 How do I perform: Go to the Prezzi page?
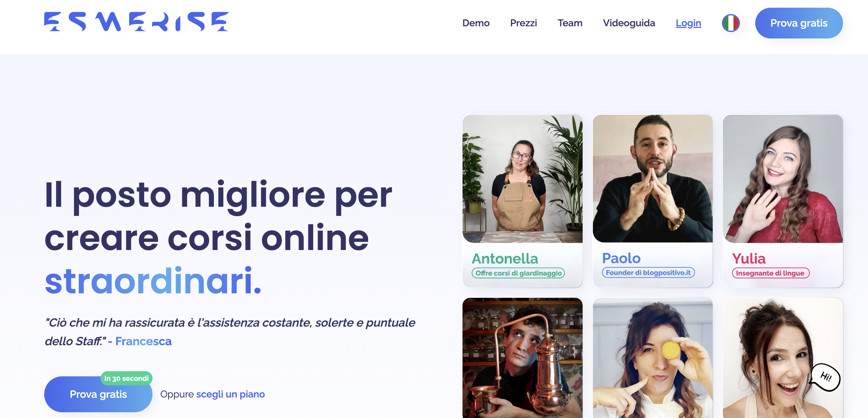523,23
